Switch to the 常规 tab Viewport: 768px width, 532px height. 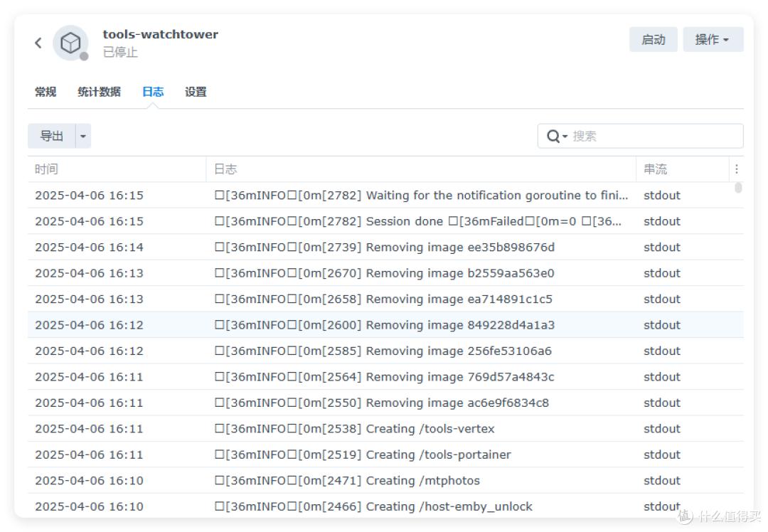pos(46,92)
